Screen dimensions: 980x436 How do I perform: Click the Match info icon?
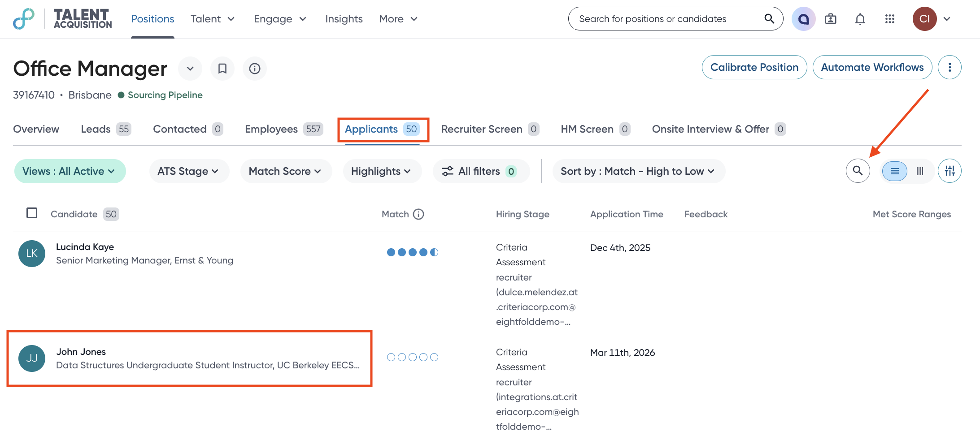pos(418,214)
